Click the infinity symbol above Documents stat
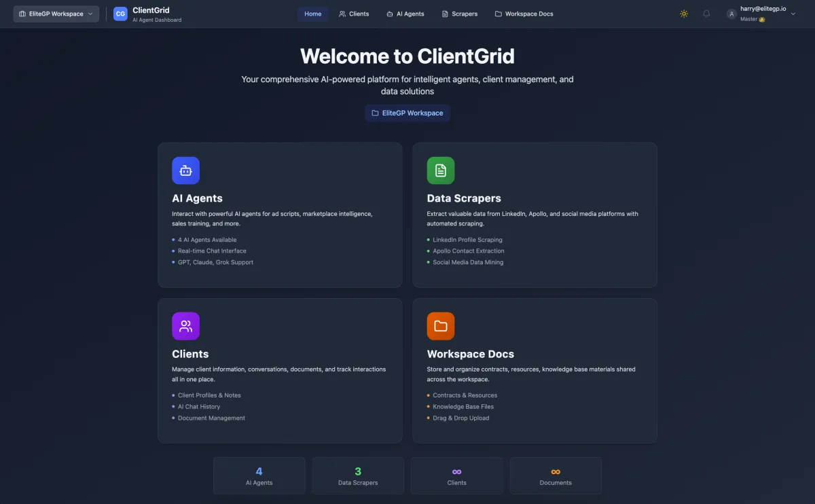This screenshot has width=815, height=504. (556, 471)
